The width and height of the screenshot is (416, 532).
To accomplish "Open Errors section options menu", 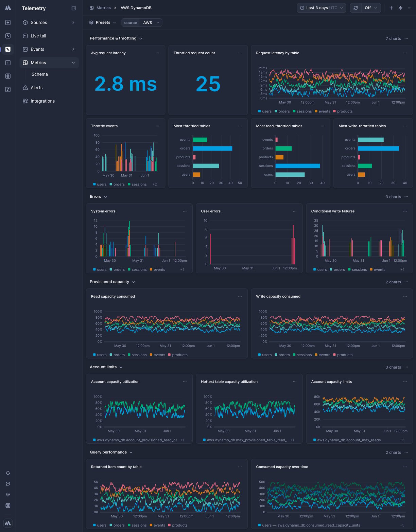I will tap(406, 197).
